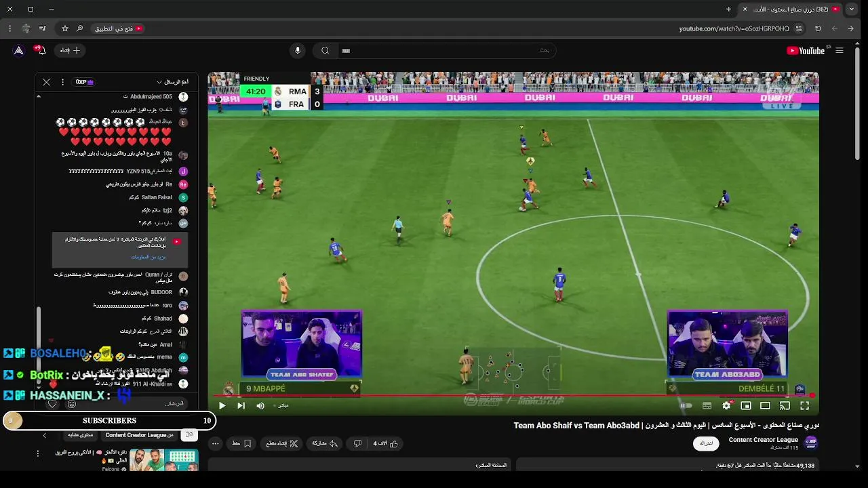Click the OXP crown badge in chat

(84, 82)
